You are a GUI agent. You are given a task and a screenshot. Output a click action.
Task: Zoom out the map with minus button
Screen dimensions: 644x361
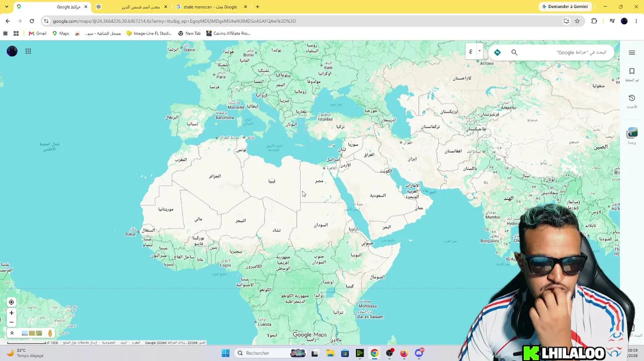tap(12, 322)
